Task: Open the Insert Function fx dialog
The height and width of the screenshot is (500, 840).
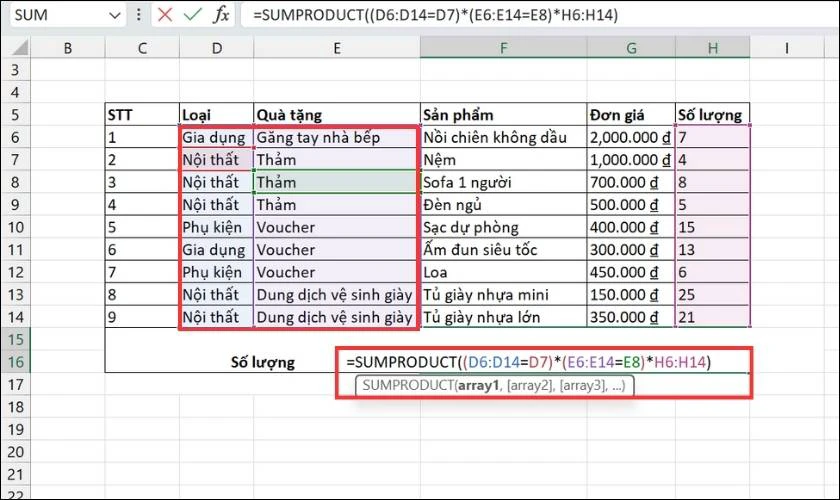Action: (221, 14)
